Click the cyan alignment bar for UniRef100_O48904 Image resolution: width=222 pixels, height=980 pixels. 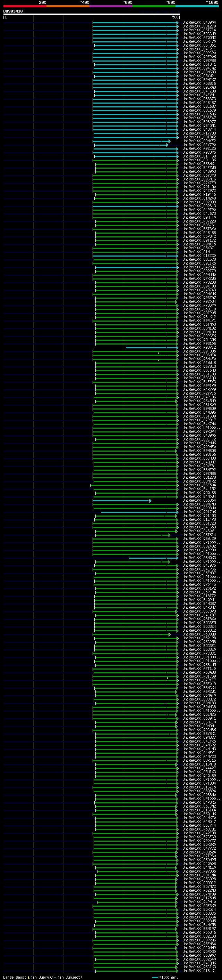(x=136, y=23)
